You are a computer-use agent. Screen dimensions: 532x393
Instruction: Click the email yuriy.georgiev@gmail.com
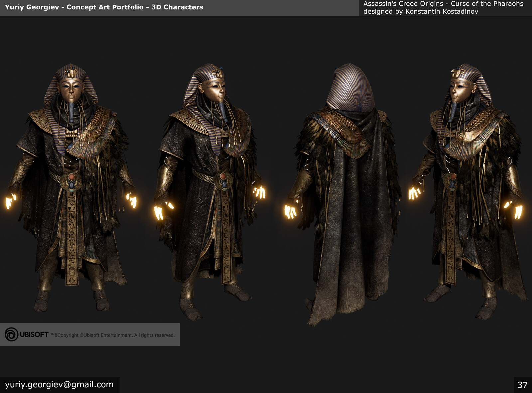59,385
